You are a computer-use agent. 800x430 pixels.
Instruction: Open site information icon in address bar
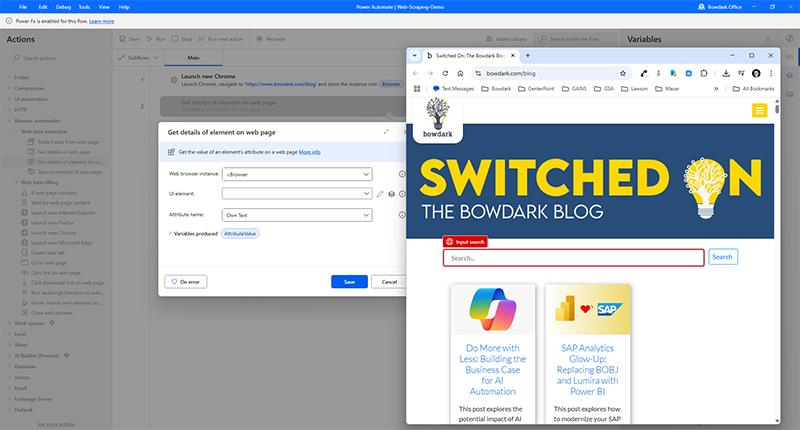478,73
